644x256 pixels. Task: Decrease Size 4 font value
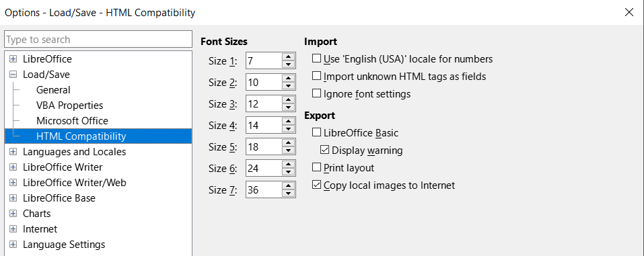(x=289, y=129)
